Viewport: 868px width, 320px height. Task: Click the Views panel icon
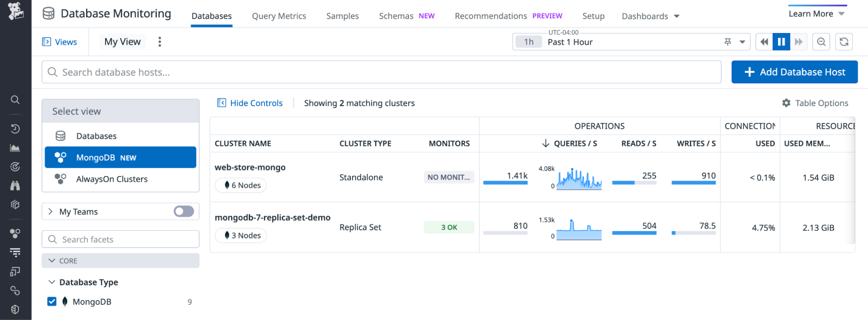(x=46, y=42)
